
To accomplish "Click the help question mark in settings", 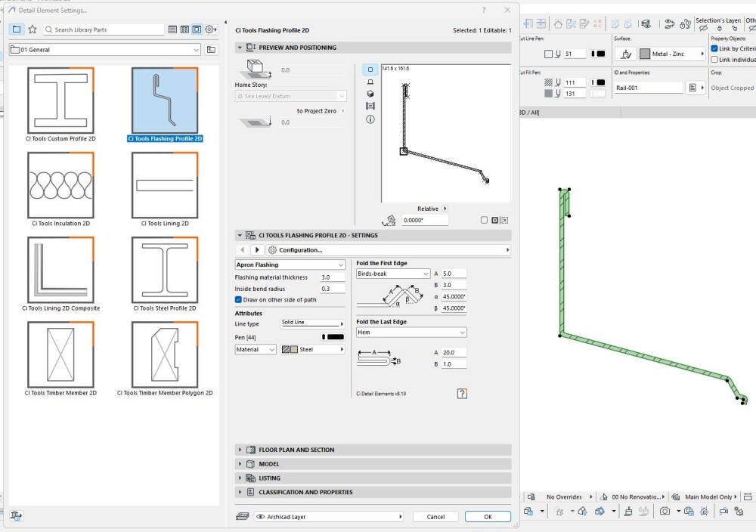I will [462, 394].
